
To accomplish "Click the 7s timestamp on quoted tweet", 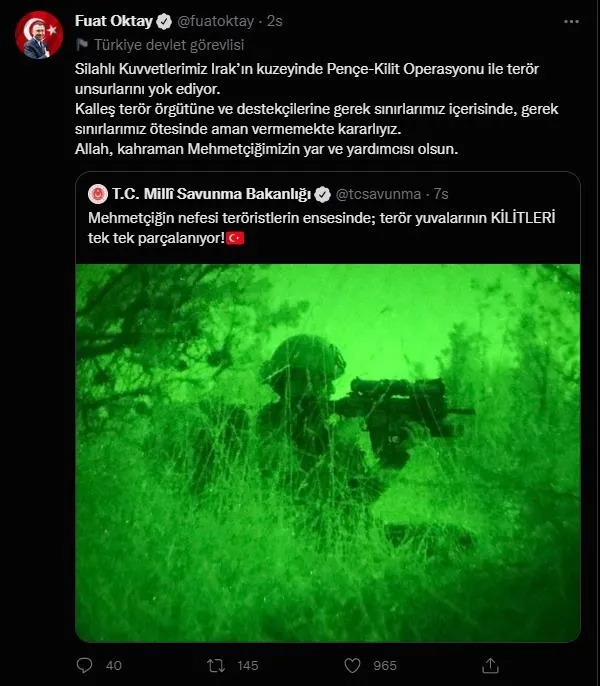I will (441, 194).
